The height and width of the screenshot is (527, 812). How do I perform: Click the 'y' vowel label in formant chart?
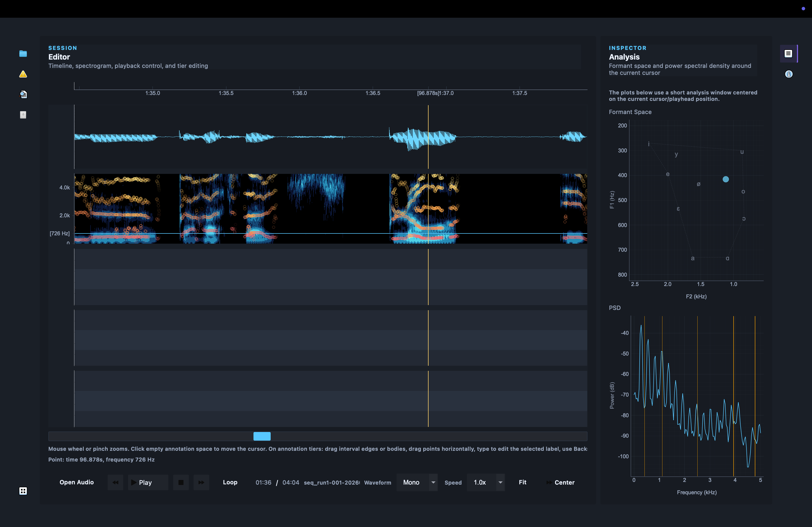(676, 154)
